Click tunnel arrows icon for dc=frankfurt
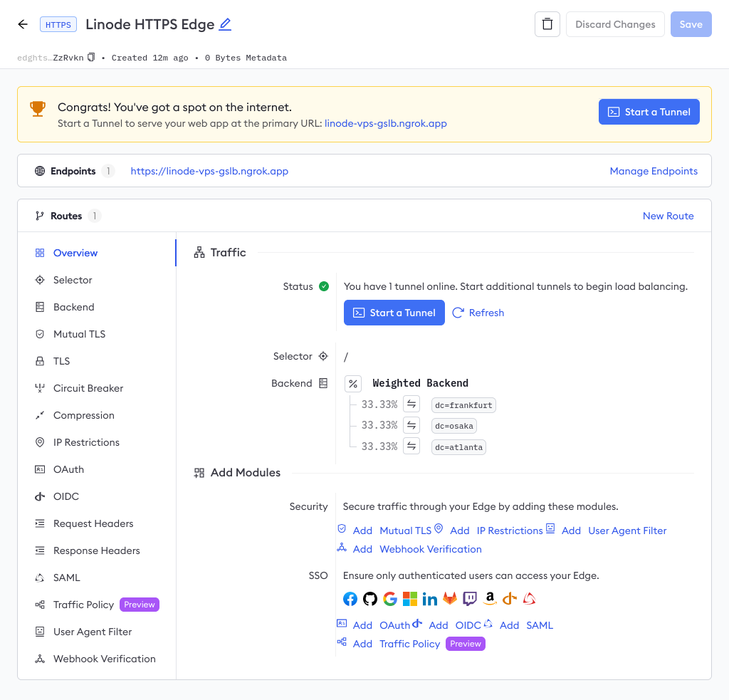This screenshot has width=729, height=700. (411, 404)
